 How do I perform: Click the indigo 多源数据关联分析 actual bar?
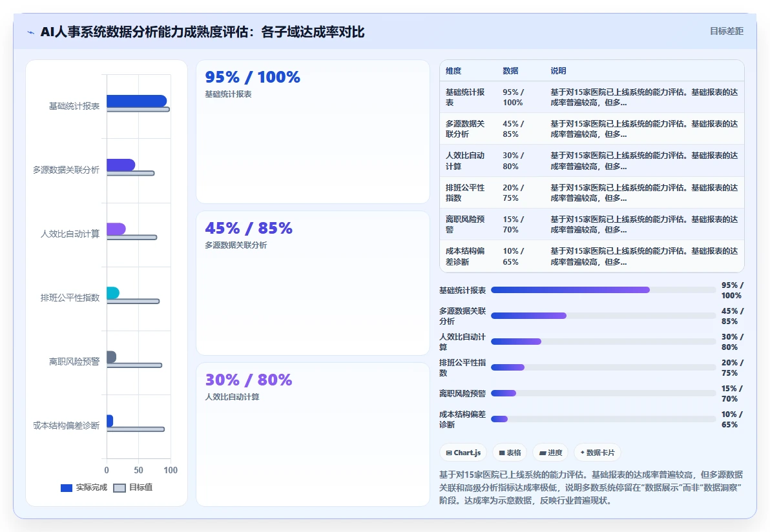pos(121,165)
